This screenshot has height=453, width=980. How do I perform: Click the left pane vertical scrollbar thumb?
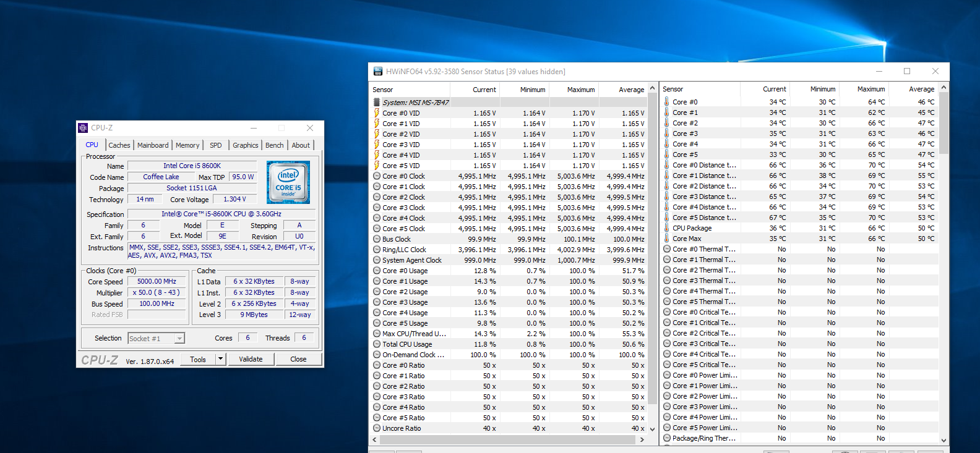(x=652, y=248)
